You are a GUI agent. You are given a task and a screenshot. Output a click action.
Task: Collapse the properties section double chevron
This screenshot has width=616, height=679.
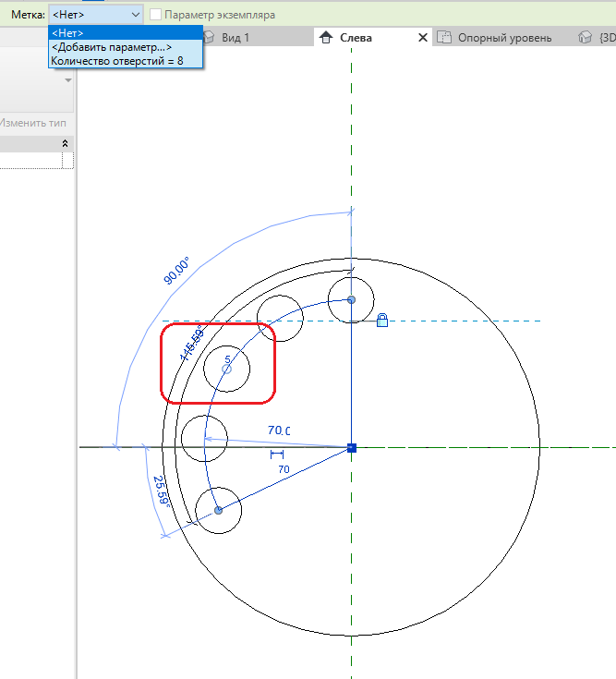[65, 143]
